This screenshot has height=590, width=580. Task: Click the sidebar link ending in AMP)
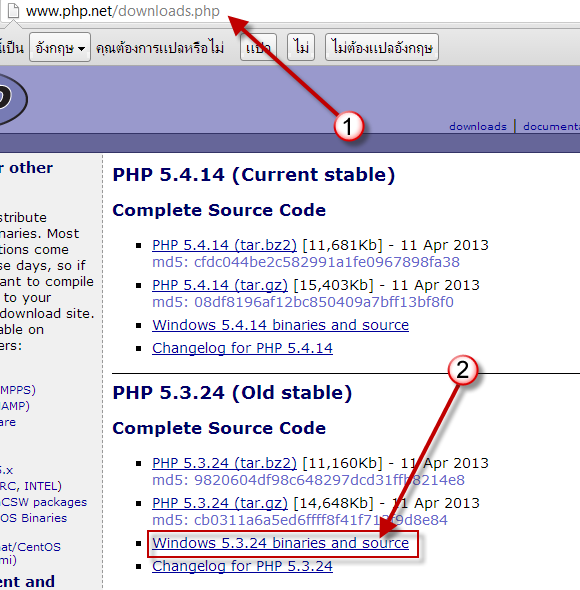[15, 406]
